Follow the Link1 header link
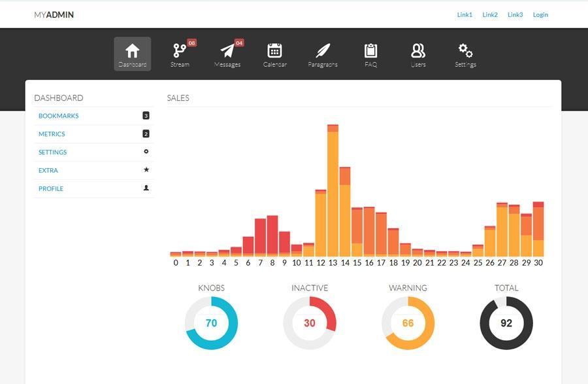The image size is (588, 384). 465,14
